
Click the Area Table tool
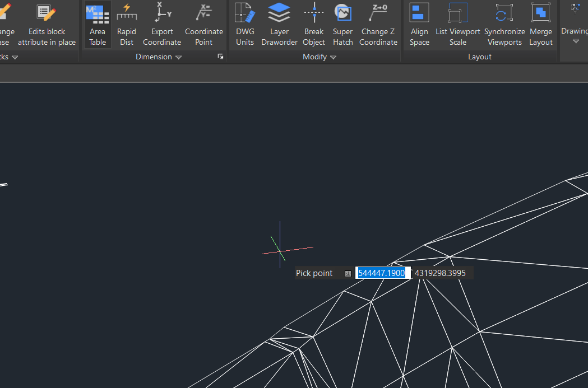[x=98, y=25]
